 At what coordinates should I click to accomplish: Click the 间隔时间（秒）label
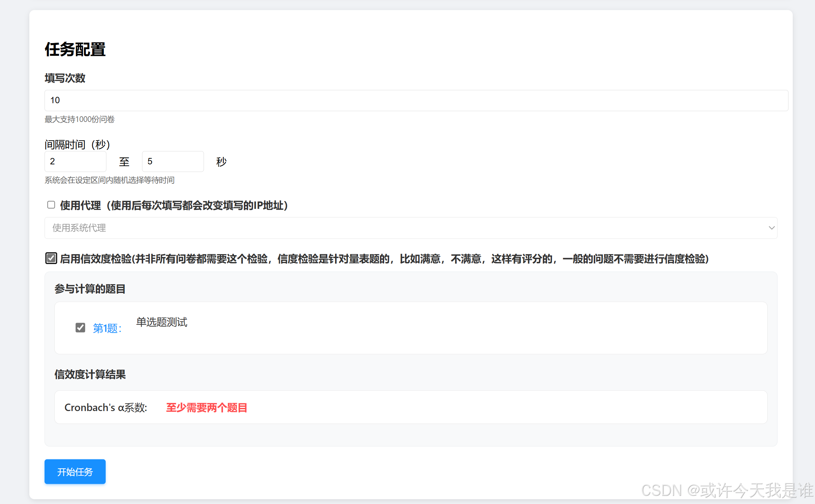coord(77,144)
